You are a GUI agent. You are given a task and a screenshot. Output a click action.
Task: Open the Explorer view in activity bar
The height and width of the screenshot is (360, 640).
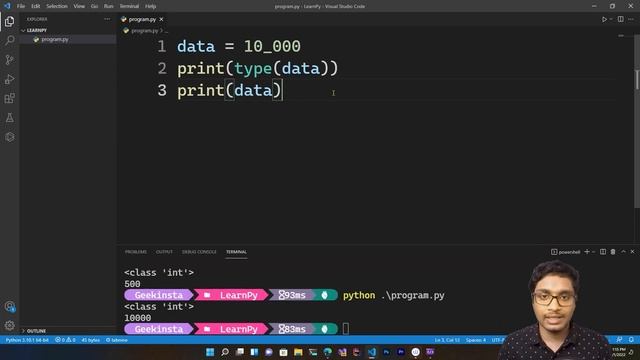pyautogui.click(x=9, y=21)
